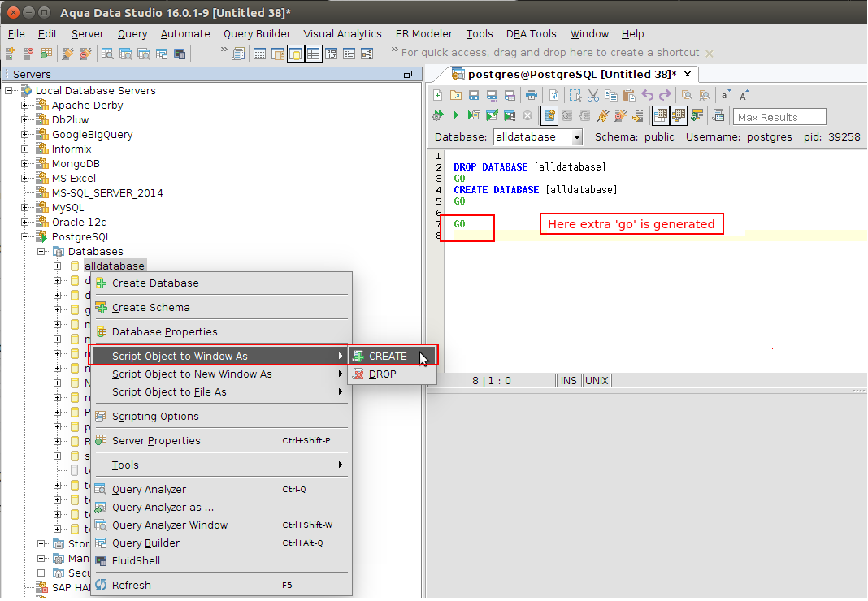Choose DROP in the script submenu
This screenshot has height=601, width=868.
(x=393, y=374)
